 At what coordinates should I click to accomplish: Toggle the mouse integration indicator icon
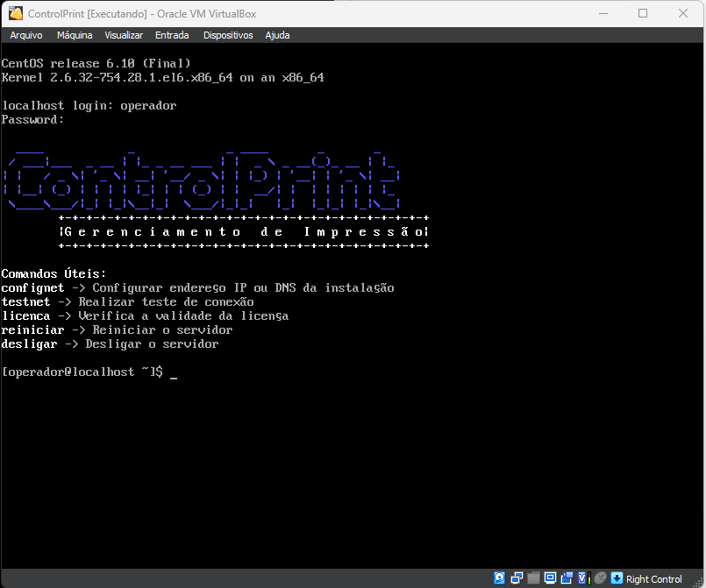click(600, 578)
